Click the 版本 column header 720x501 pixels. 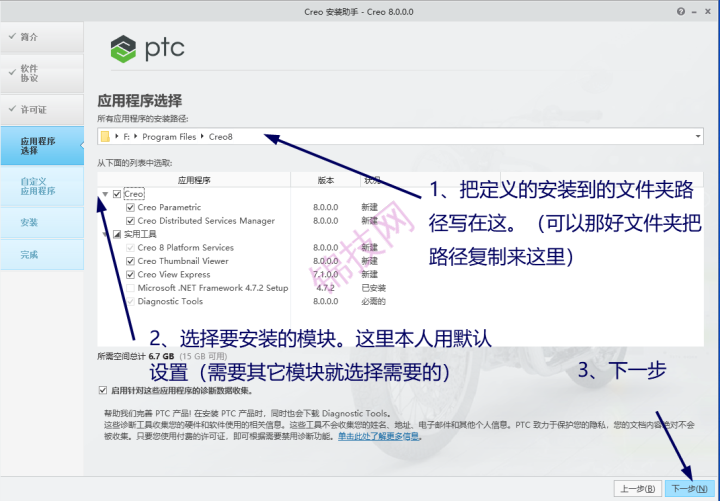click(x=326, y=180)
